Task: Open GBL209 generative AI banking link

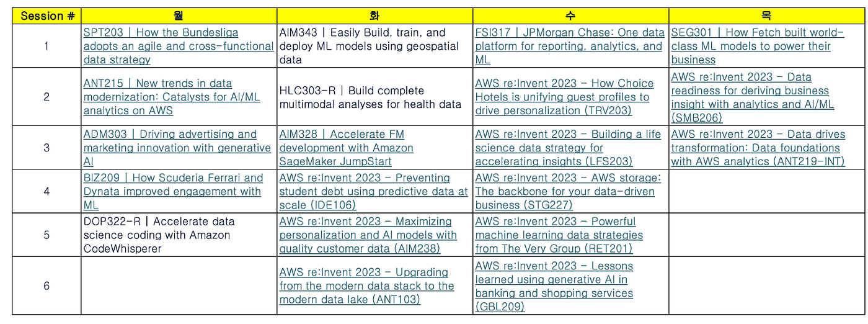Action: click(x=554, y=286)
